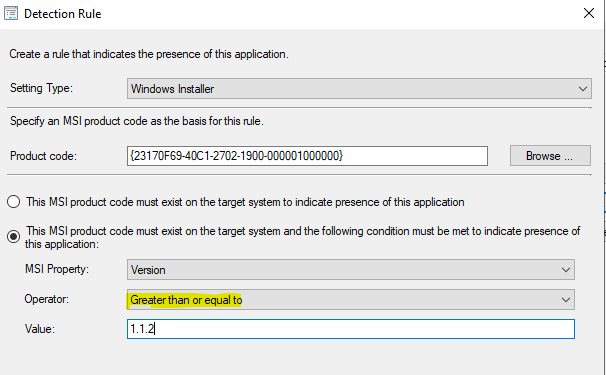
Task: Click the 'Detection Rule' title text
Action: [63, 14]
